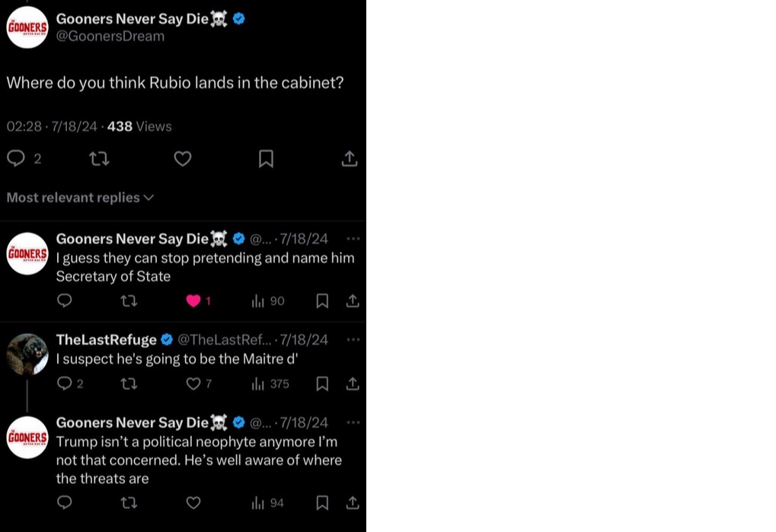Share the political neophyte reply
The width and height of the screenshot is (776, 532).
point(353,502)
